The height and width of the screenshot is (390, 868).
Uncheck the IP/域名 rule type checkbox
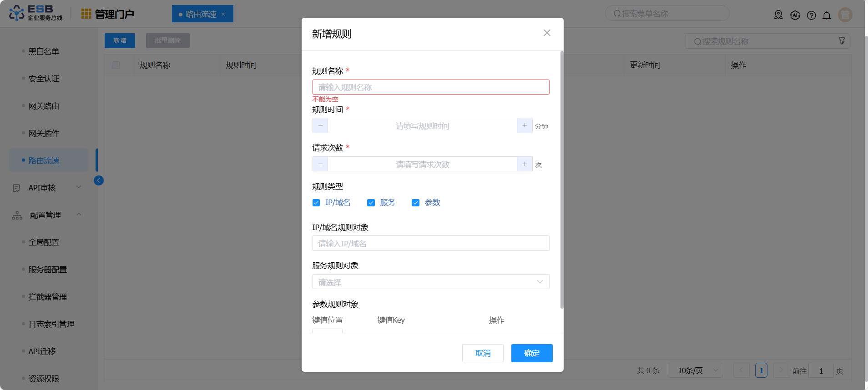point(316,203)
